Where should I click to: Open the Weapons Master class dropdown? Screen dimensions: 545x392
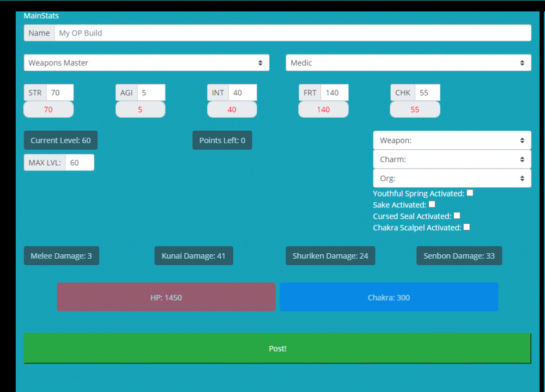147,63
